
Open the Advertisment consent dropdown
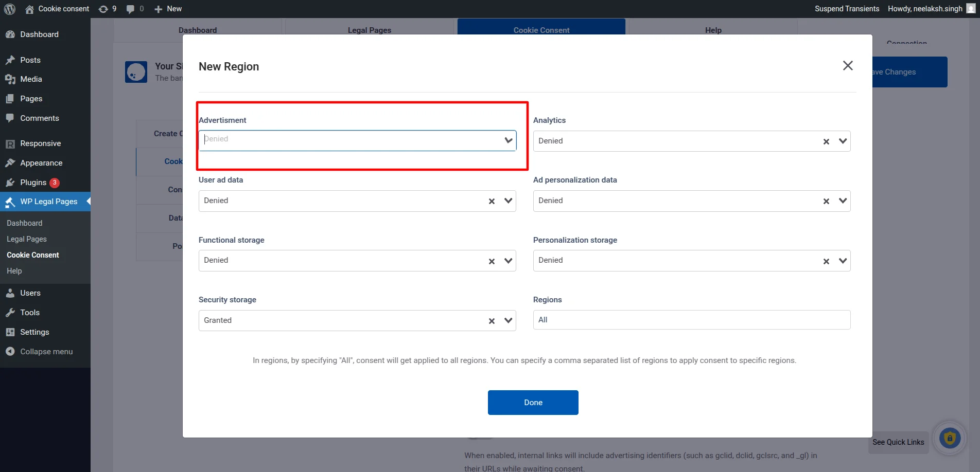tap(507, 140)
